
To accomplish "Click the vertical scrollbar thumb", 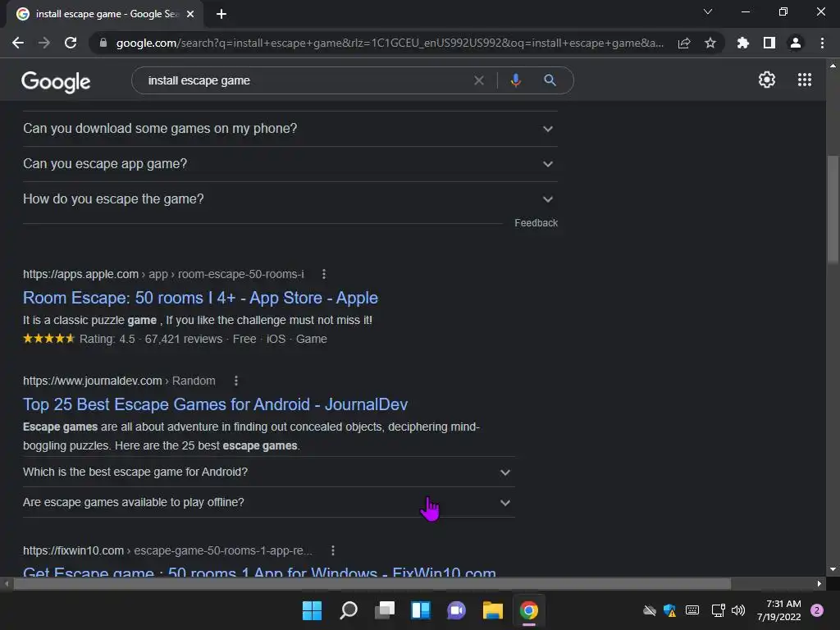I will coord(833,209).
